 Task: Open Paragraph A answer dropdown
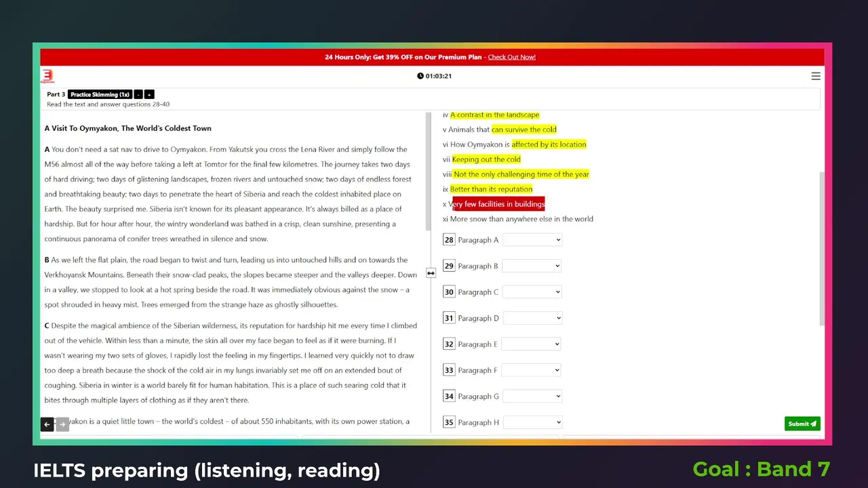532,240
